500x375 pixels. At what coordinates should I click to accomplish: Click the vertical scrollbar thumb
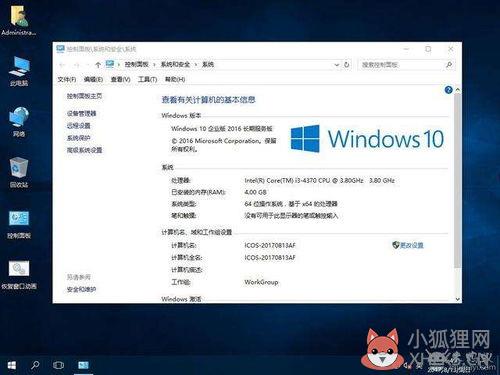[457, 180]
